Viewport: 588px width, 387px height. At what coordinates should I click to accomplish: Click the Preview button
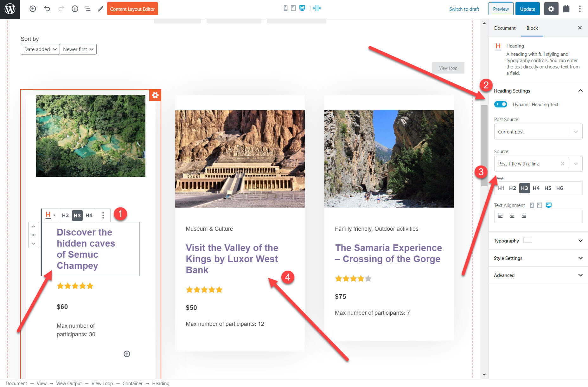click(x=501, y=9)
